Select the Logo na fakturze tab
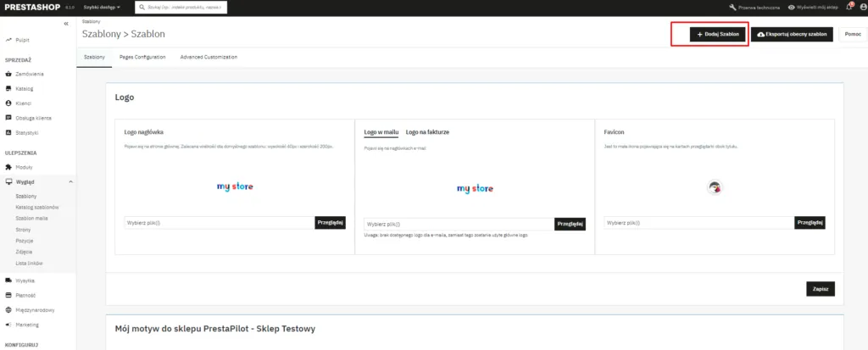This screenshot has width=868, height=350. (x=427, y=132)
